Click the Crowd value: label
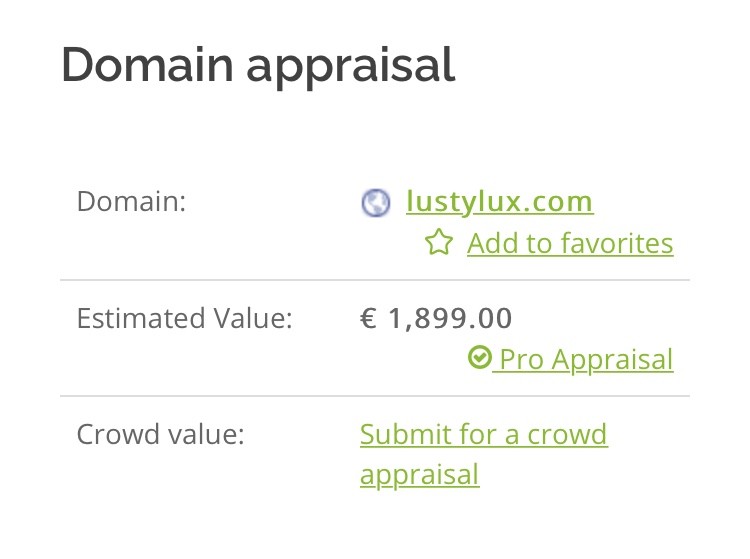 click(160, 434)
